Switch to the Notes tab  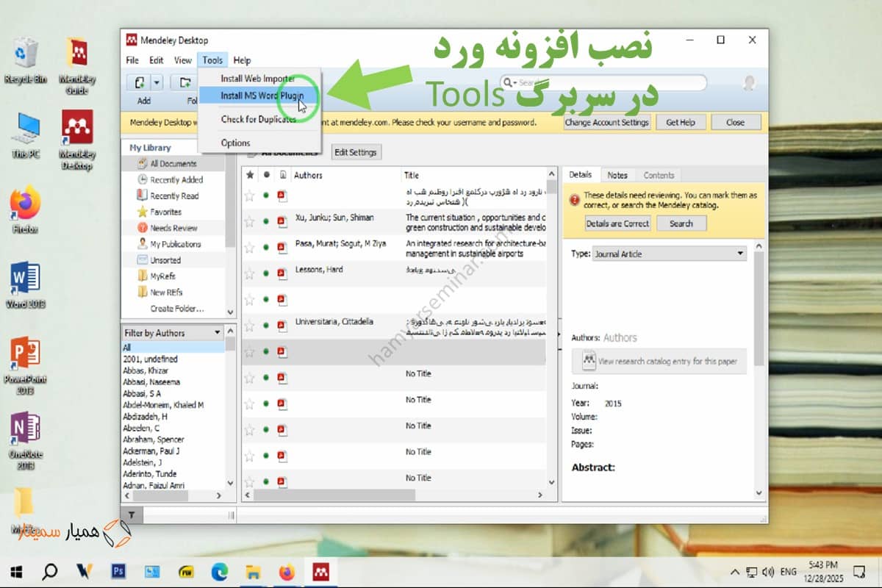point(617,175)
